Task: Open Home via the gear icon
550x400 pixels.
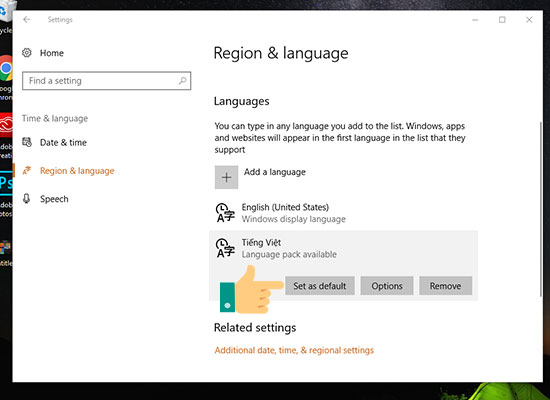Action: tap(27, 53)
